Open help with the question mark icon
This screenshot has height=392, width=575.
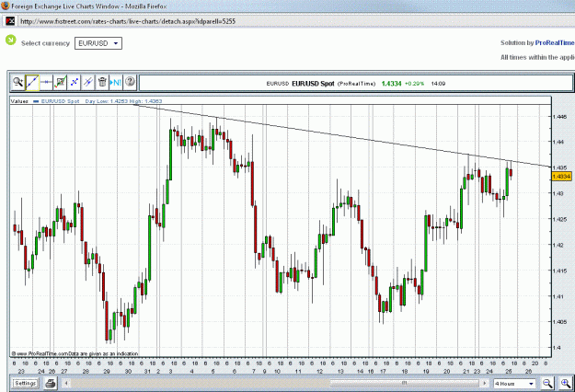pyautogui.click(x=130, y=82)
